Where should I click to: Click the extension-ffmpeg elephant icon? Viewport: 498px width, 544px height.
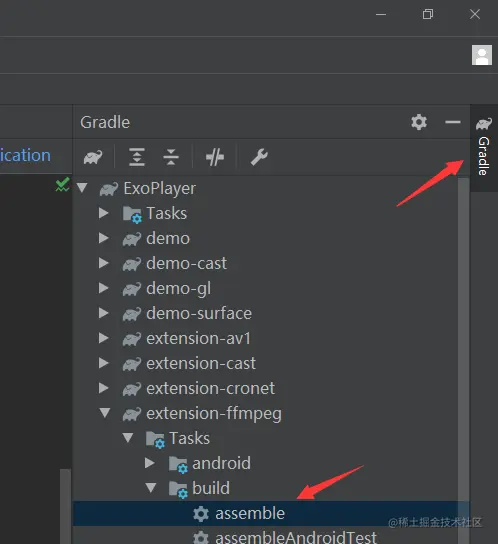132,414
